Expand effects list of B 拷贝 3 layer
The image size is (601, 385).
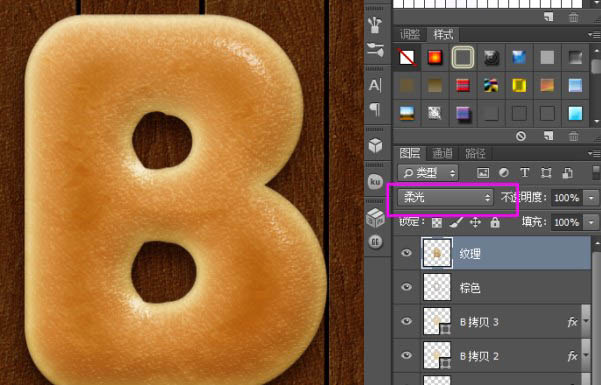[586, 321]
